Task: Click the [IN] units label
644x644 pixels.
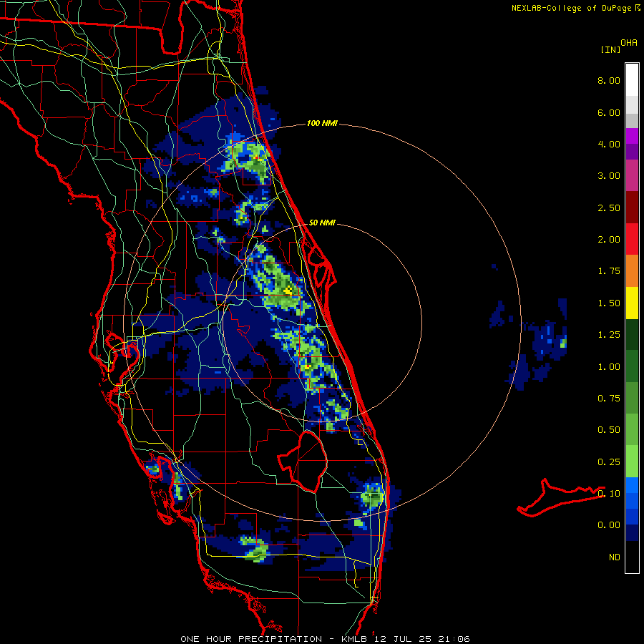Action: 610,49
